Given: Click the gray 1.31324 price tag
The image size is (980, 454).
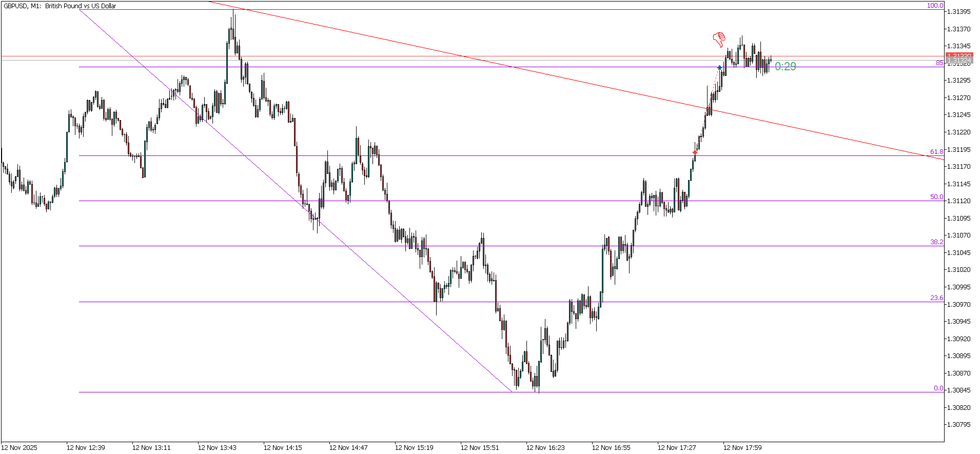Looking at the screenshot, I should (x=958, y=61).
